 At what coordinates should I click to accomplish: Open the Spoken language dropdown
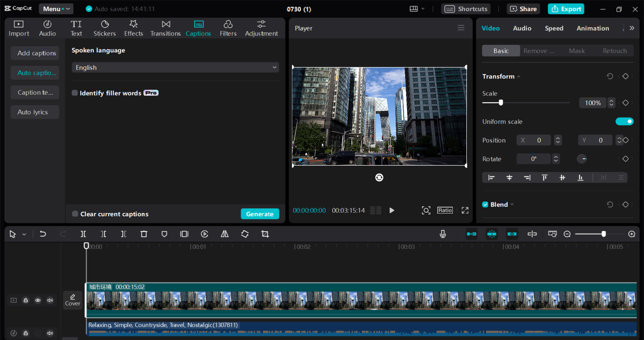[175, 67]
